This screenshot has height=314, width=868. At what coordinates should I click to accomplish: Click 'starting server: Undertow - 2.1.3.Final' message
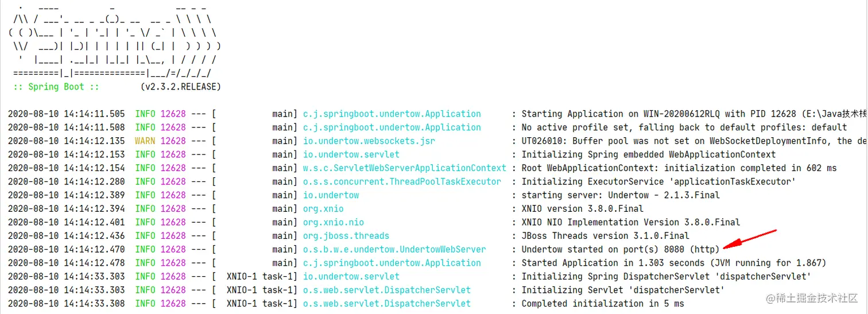(x=621, y=195)
